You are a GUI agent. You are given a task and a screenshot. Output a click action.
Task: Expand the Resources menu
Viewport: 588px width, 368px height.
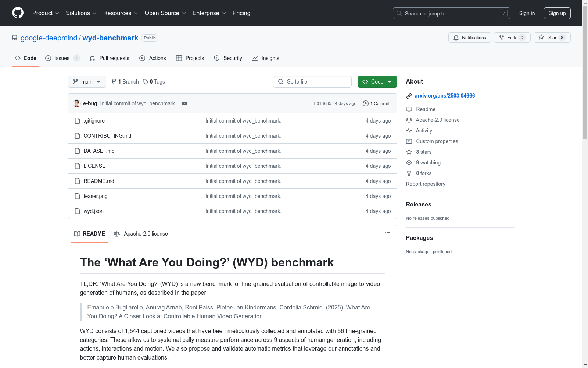pos(121,13)
